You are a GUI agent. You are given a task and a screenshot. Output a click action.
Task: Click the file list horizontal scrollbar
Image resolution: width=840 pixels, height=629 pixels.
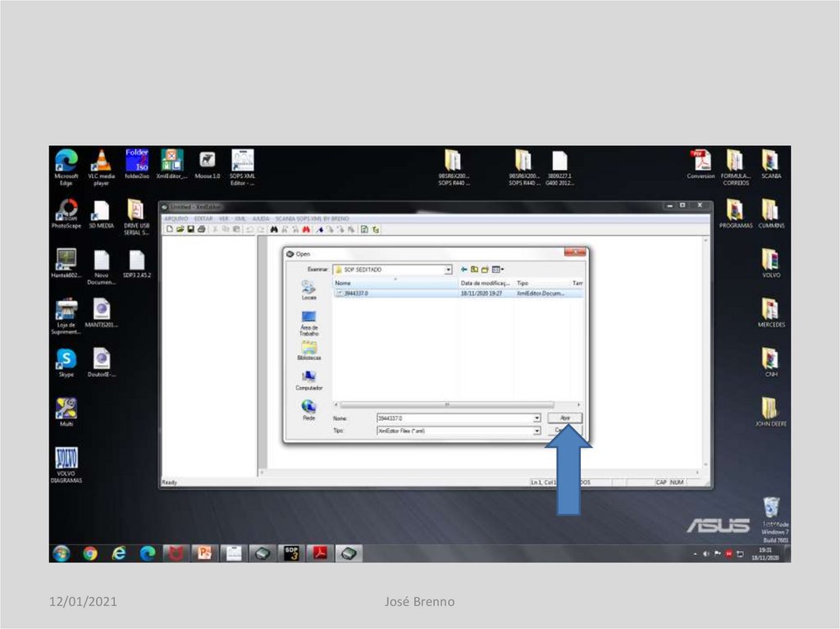(x=446, y=404)
